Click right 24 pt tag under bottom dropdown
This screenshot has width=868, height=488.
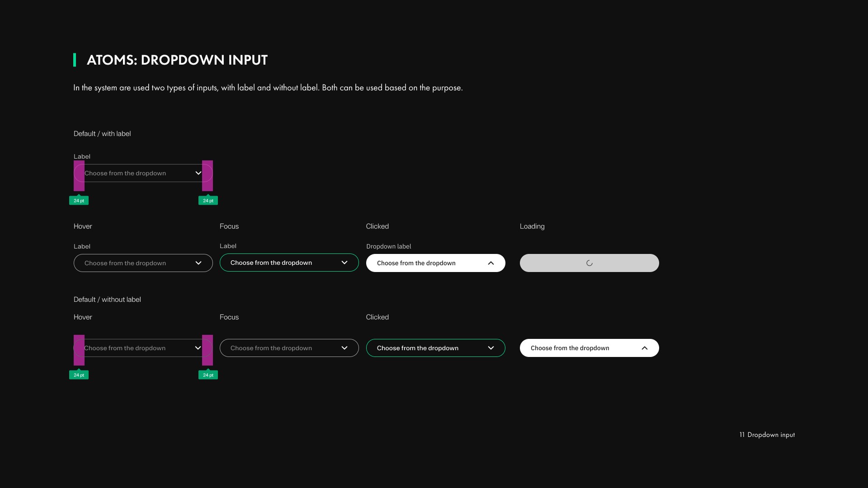click(x=208, y=375)
